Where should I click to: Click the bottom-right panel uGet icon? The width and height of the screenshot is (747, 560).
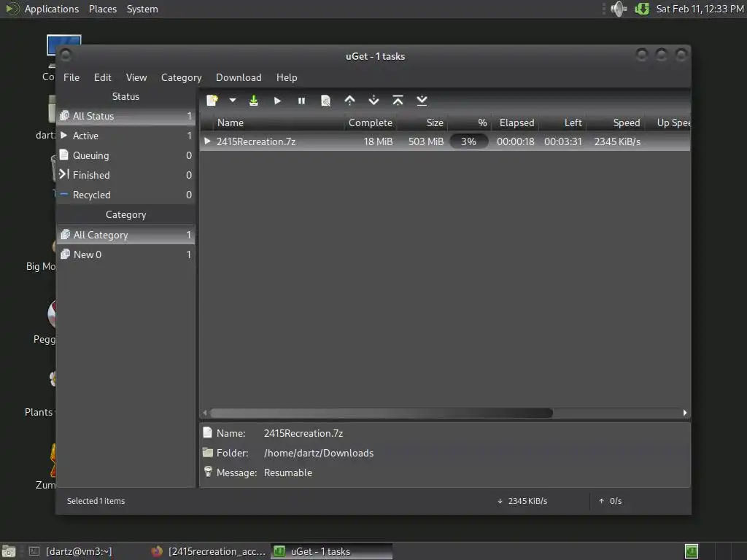[692, 551]
